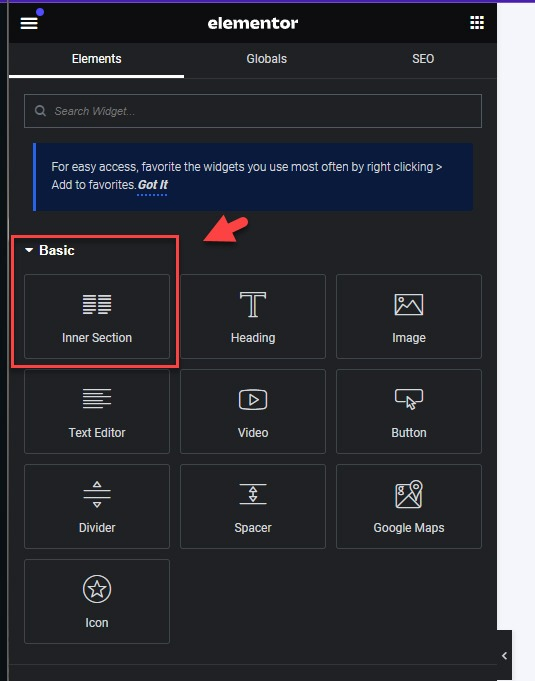Screen dimensions: 535x681
Task: Collapse the Basic widgets category
Action: pyautogui.click(x=50, y=250)
